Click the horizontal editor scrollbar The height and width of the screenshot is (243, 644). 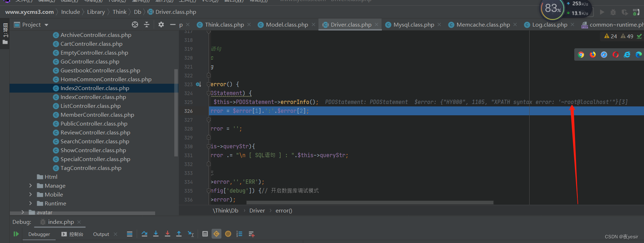[352, 203]
